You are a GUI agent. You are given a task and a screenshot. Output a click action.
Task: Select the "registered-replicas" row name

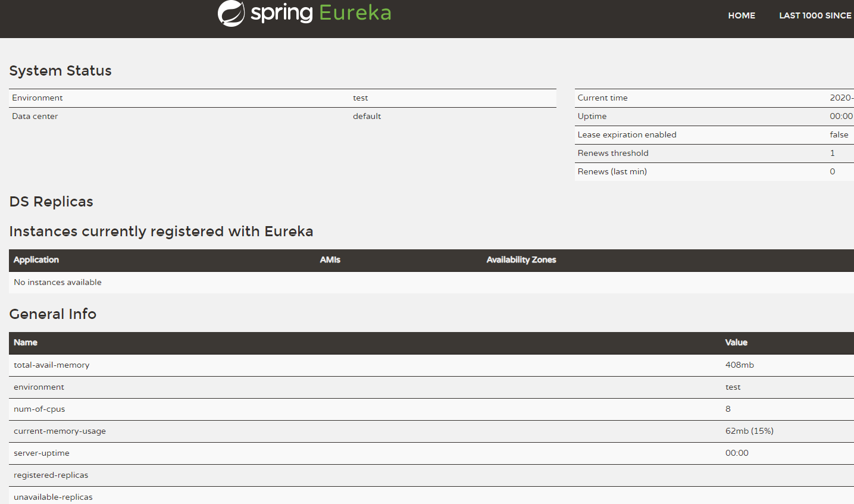point(51,475)
